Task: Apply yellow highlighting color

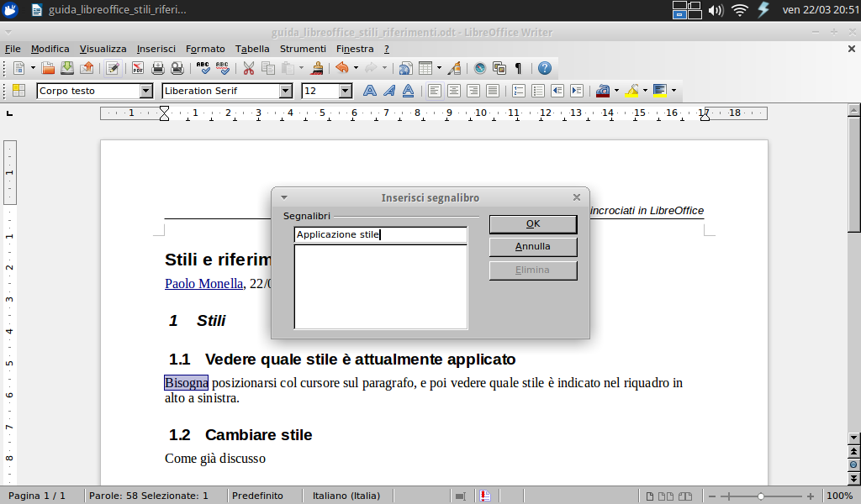Action: [631, 91]
